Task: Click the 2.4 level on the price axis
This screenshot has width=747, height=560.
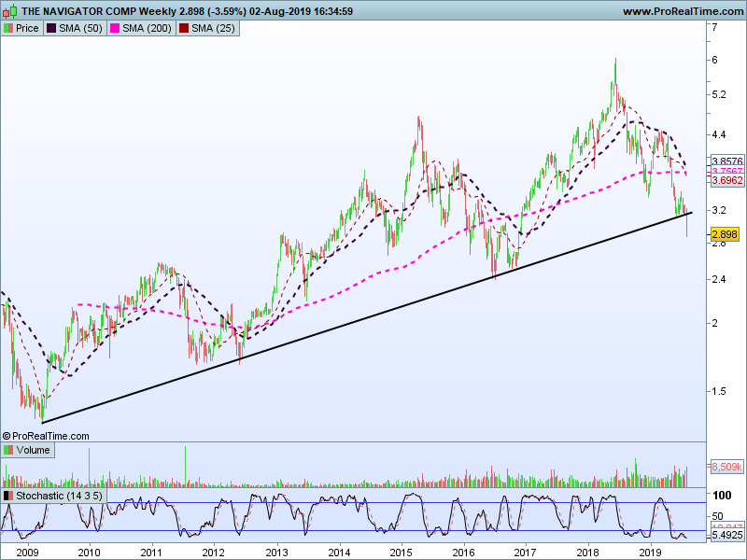Action: 719,279
